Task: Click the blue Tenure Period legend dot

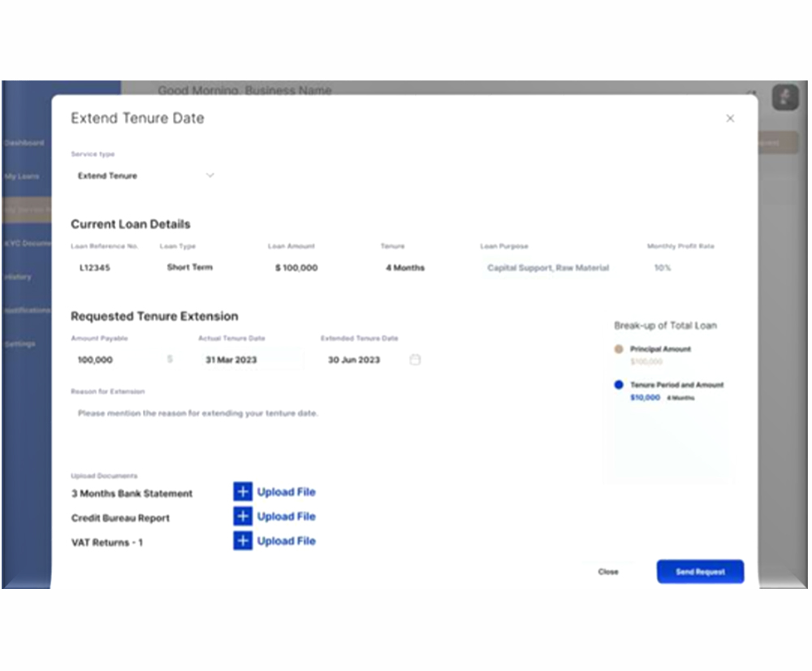Action: coord(619,385)
